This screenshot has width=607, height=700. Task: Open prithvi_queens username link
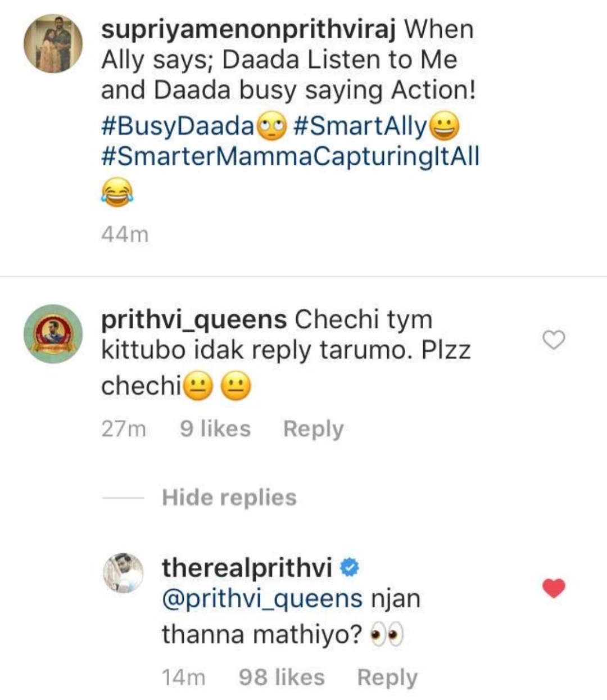194,320
